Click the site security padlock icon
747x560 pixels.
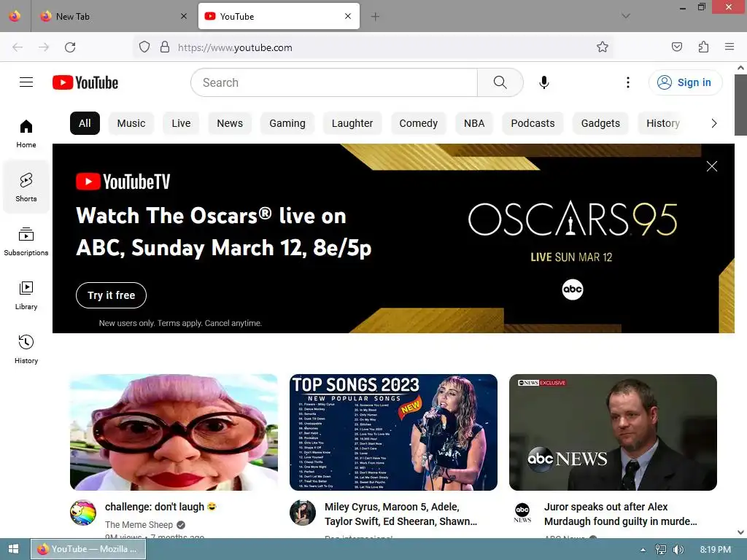click(x=165, y=47)
